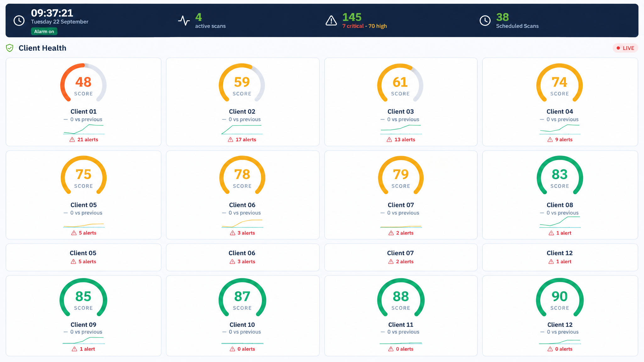This screenshot has height=362, width=644.
Task: Click the score 79 gauge
Action: (x=401, y=175)
